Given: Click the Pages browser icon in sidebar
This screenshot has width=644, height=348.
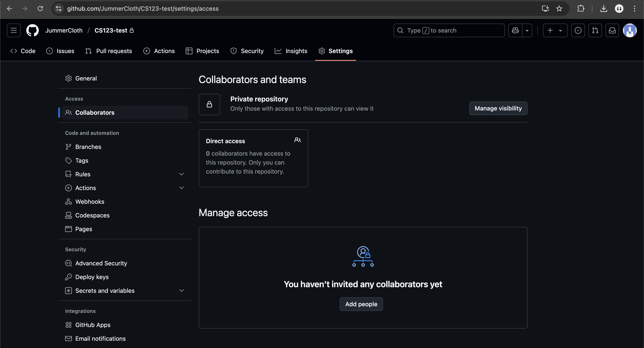Looking at the screenshot, I should coord(68,229).
